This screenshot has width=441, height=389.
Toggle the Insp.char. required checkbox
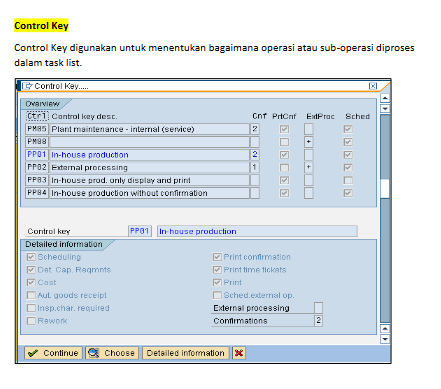pyautogui.click(x=31, y=308)
